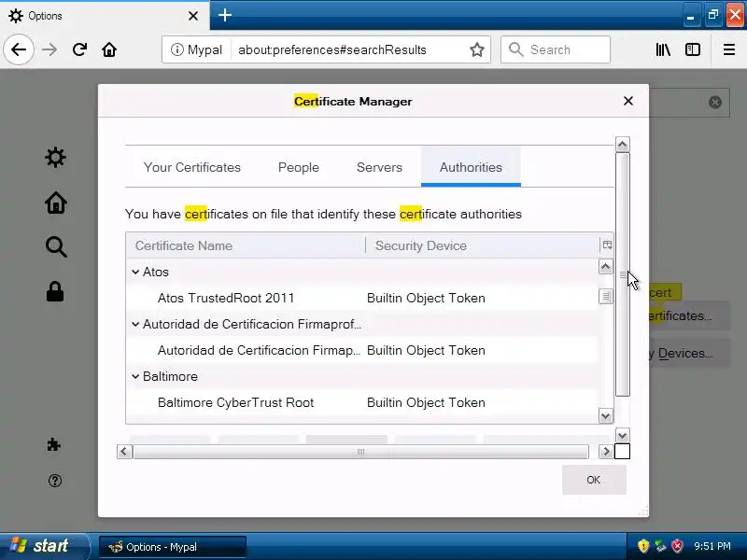Show site information icon next to Mypal
Viewport: 747px width, 560px height.
click(176, 49)
